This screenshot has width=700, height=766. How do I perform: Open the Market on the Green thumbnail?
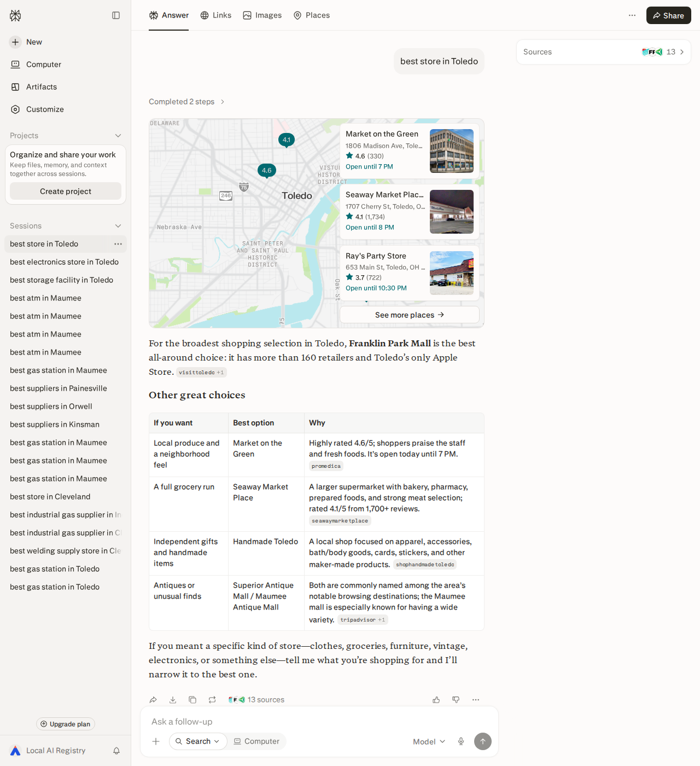click(x=452, y=151)
